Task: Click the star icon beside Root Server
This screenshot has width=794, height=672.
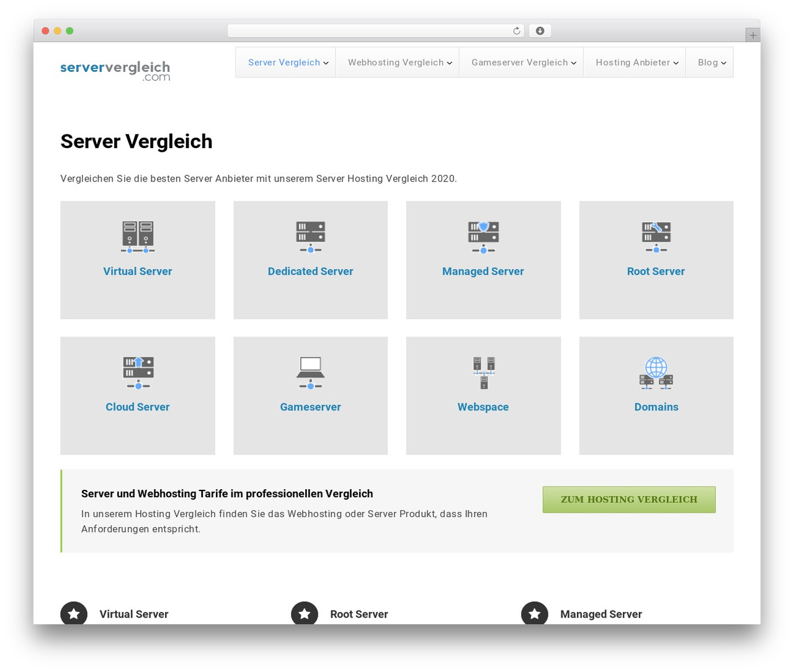Action: pyautogui.click(x=305, y=614)
